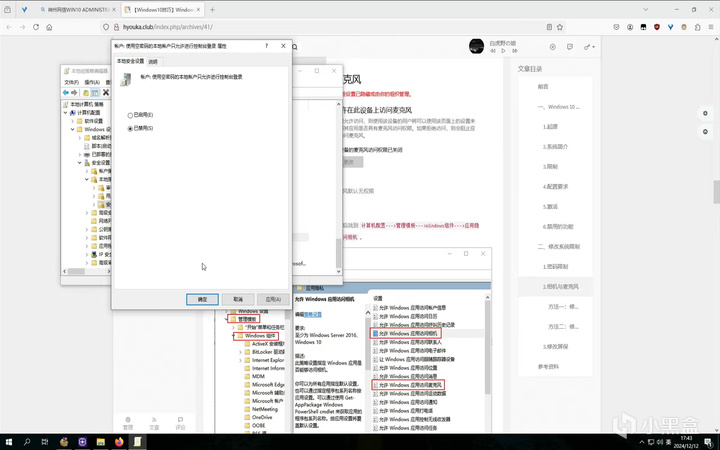Jump to 4.配置要求 in the article contents

555,187
